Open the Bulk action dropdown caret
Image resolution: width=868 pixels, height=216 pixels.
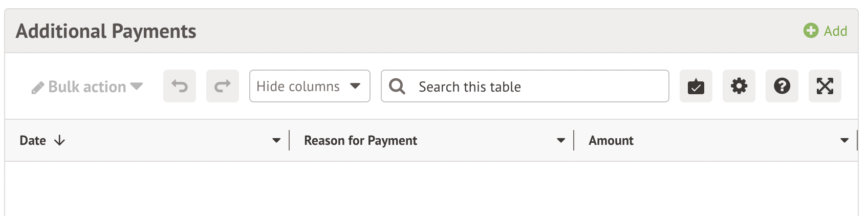coord(136,86)
